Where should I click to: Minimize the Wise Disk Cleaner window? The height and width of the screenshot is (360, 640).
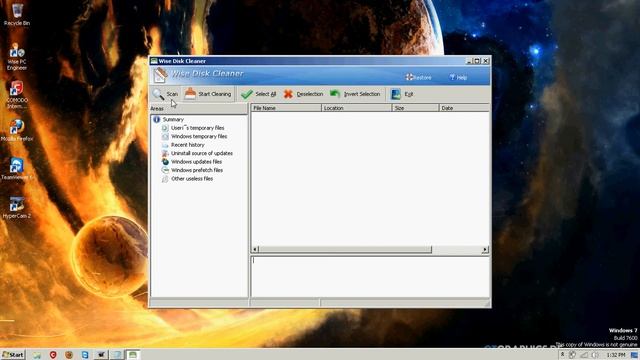(x=469, y=61)
